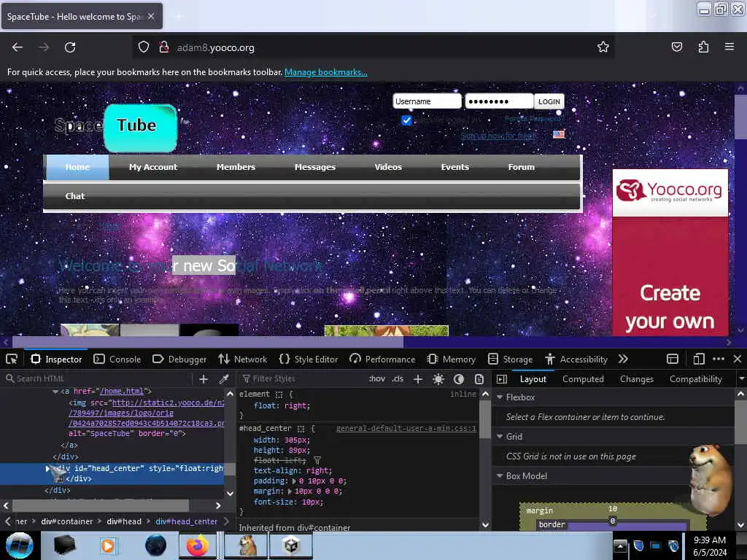Viewport: 747px width, 560px height.
Task: Click the US flag language icon
Action: (559, 134)
